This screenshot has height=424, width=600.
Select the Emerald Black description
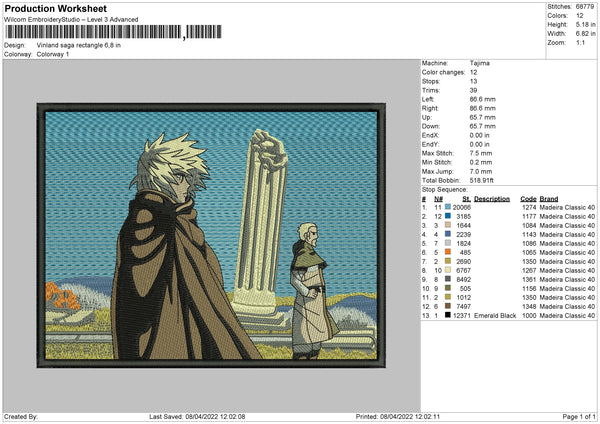point(495,316)
